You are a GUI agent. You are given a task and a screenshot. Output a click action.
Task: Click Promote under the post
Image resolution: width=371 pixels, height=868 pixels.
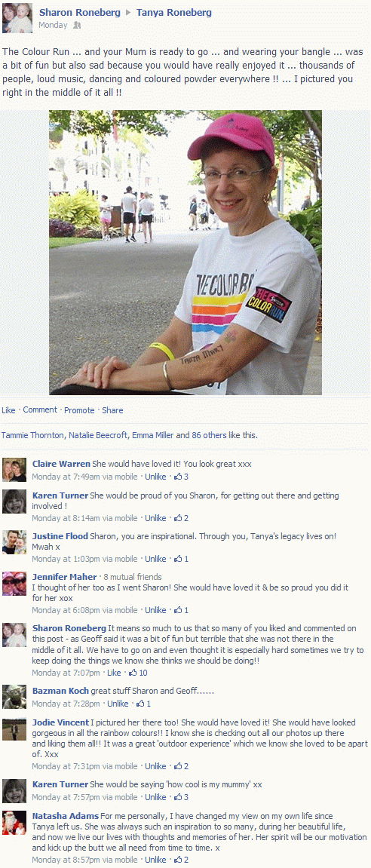pos(79,410)
